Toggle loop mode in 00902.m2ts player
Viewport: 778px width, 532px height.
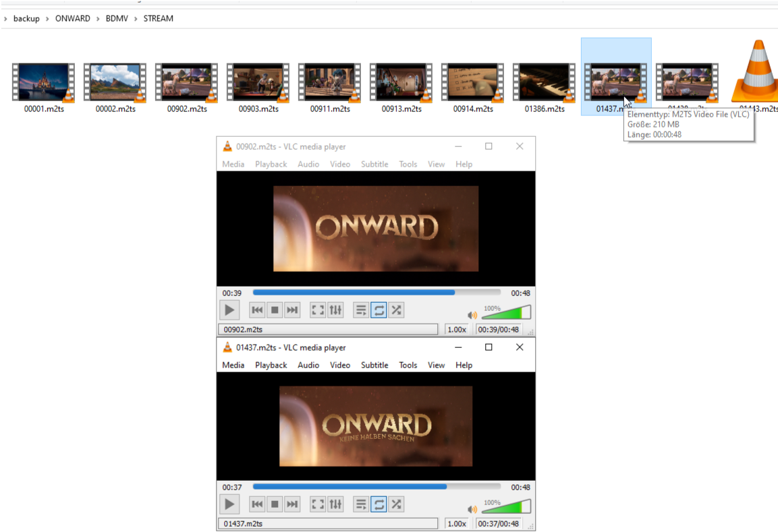(x=379, y=310)
